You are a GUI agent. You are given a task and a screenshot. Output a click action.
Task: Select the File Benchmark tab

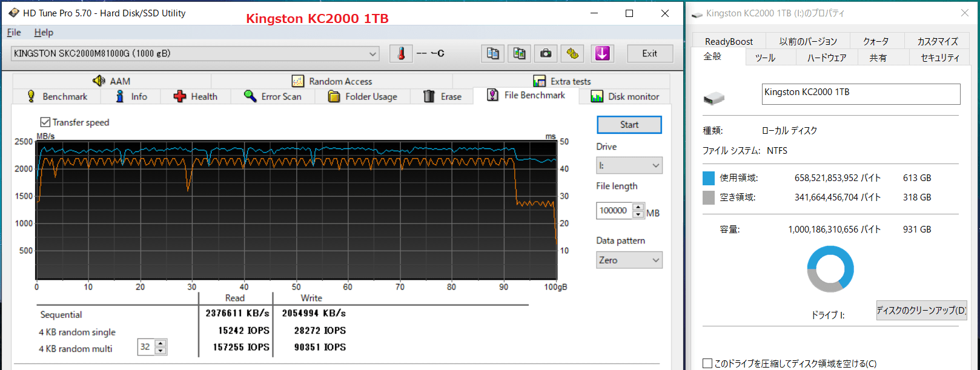(526, 95)
